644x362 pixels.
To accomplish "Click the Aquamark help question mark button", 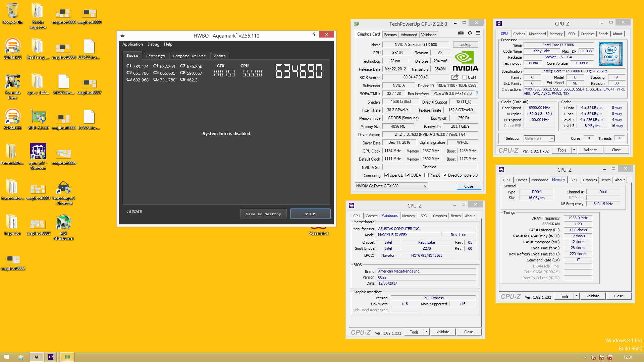I will 314,34.
